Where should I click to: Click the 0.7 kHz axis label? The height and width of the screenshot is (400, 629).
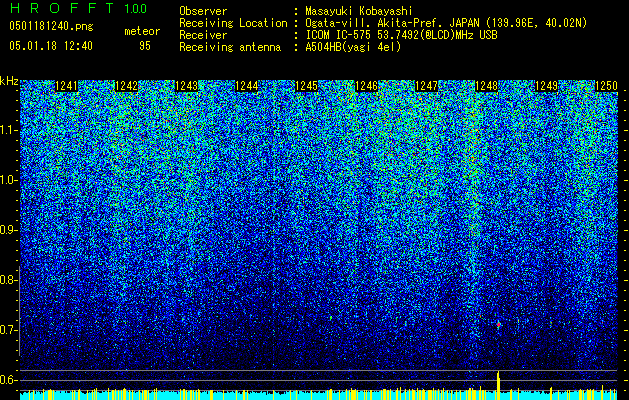pos(9,330)
